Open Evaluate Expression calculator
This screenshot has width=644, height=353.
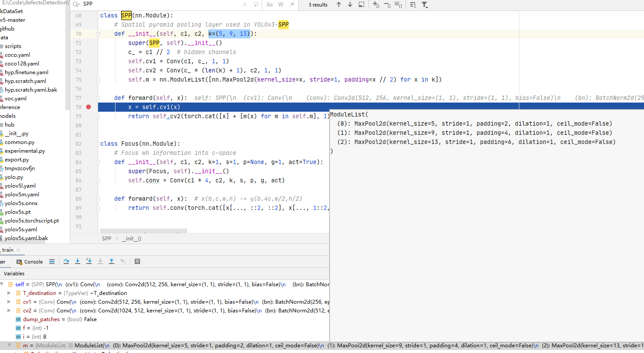pyautogui.click(x=137, y=261)
